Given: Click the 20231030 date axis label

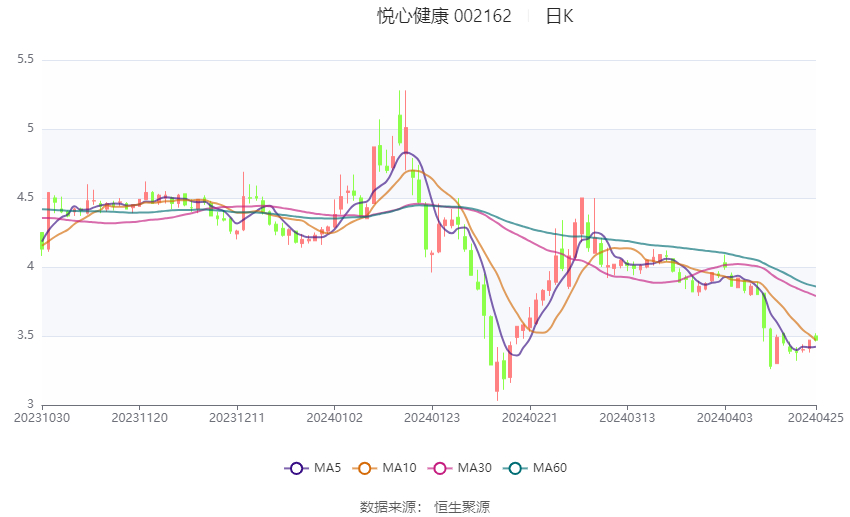Looking at the screenshot, I should pyautogui.click(x=42, y=418).
